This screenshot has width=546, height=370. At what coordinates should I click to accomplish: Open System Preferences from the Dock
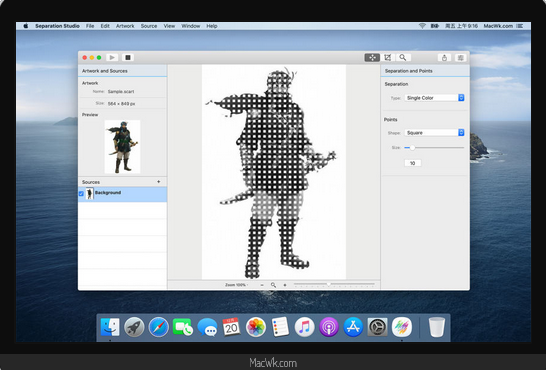point(377,327)
